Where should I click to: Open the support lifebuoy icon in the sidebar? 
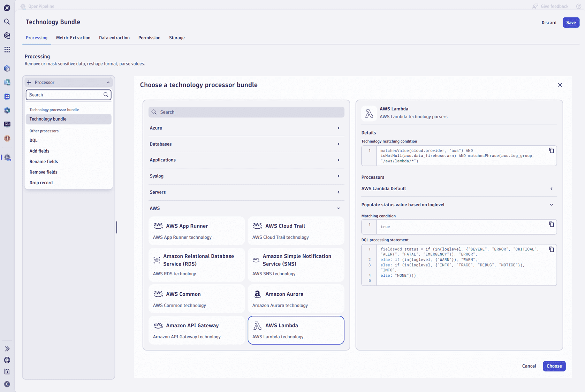coord(7,360)
